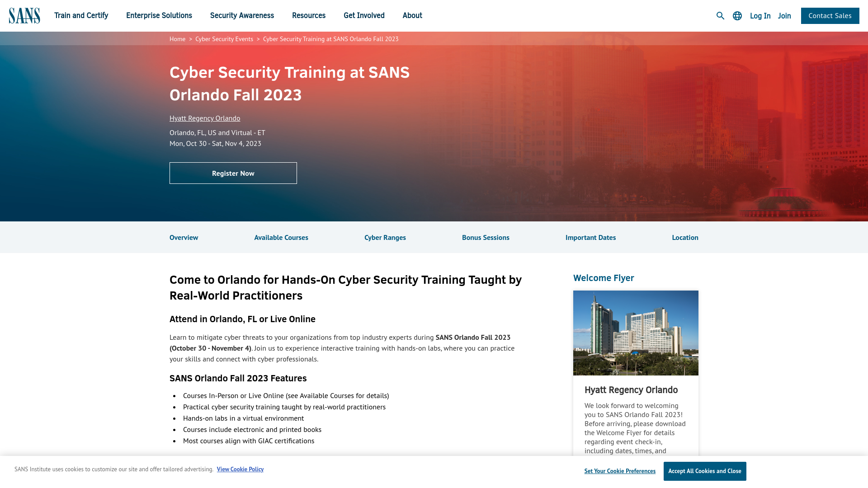Image resolution: width=868 pixels, height=488 pixels.
Task: Open the search icon
Action: (x=720, y=16)
